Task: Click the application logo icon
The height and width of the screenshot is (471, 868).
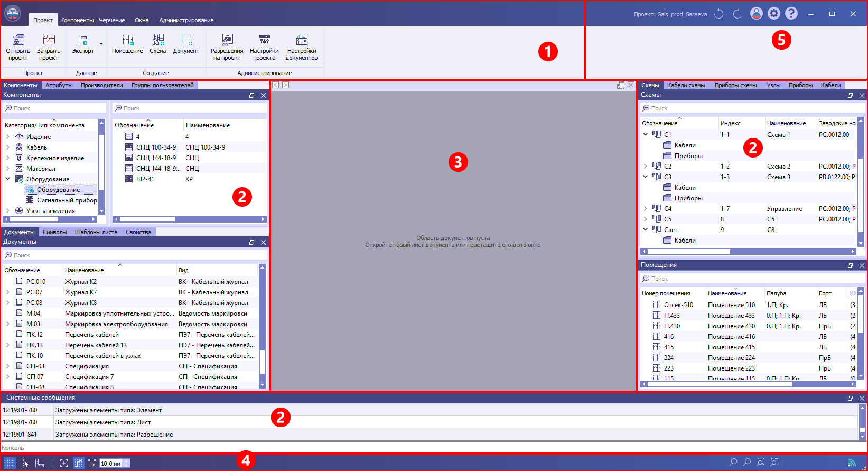Action: 13,13
